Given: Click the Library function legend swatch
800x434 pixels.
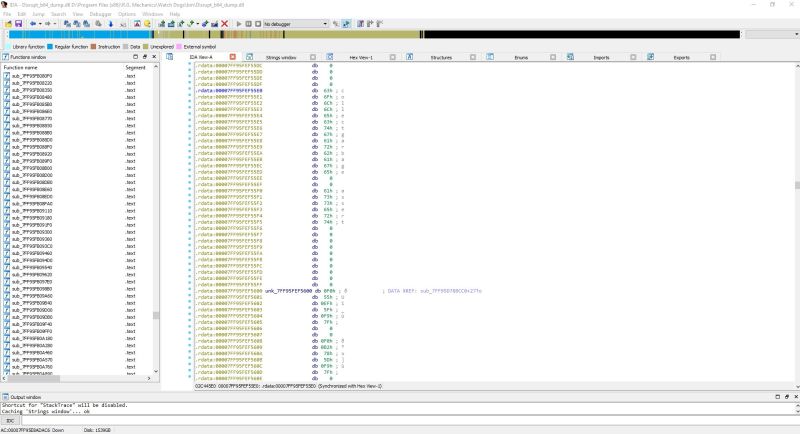Looking at the screenshot, I should tap(7, 46).
